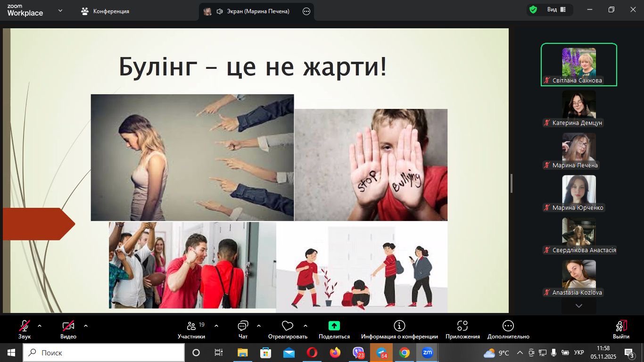The image size is (644, 362).
Task: Open the Дополнительно more options icon
Action: [x=508, y=326]
